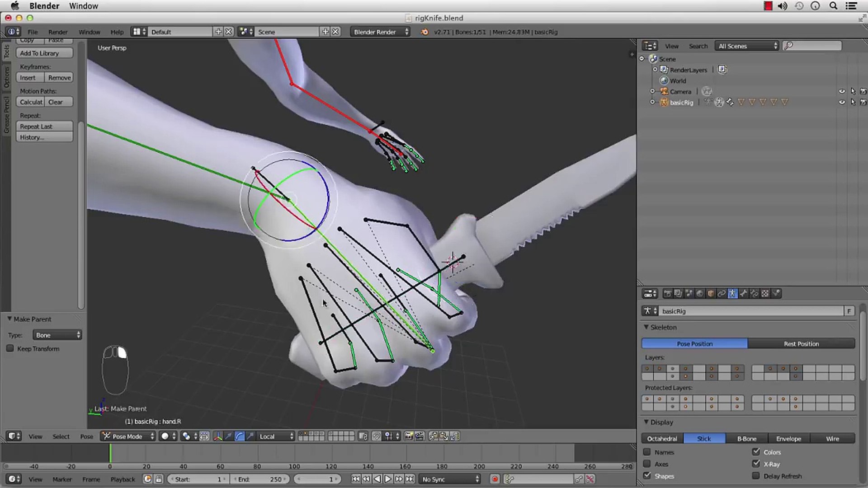Open the Render menu
868x488 pixels.
pos(58,32)
